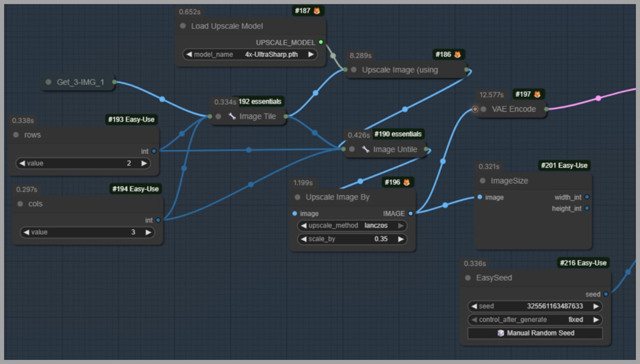Click the Get_3-IMG_1 node title
Viewport: 640px width, 364px height.
point(80,82)
